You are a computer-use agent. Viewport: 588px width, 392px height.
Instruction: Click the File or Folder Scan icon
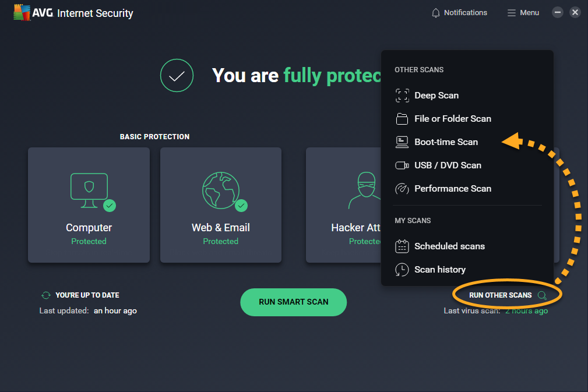pyautogui.click(x=402, y=119)
